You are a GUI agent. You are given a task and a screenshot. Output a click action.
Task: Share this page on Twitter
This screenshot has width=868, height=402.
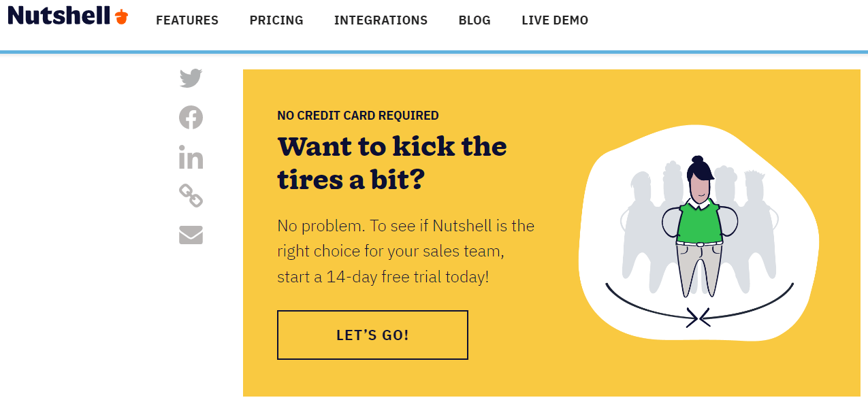[x=191, y=78]
